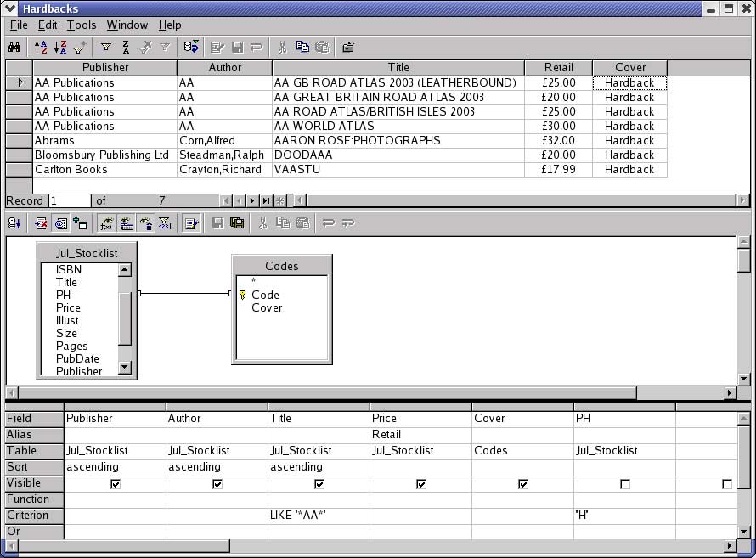
Task: Enable Visible checkbox for PH column
Action: coord(625,483)
